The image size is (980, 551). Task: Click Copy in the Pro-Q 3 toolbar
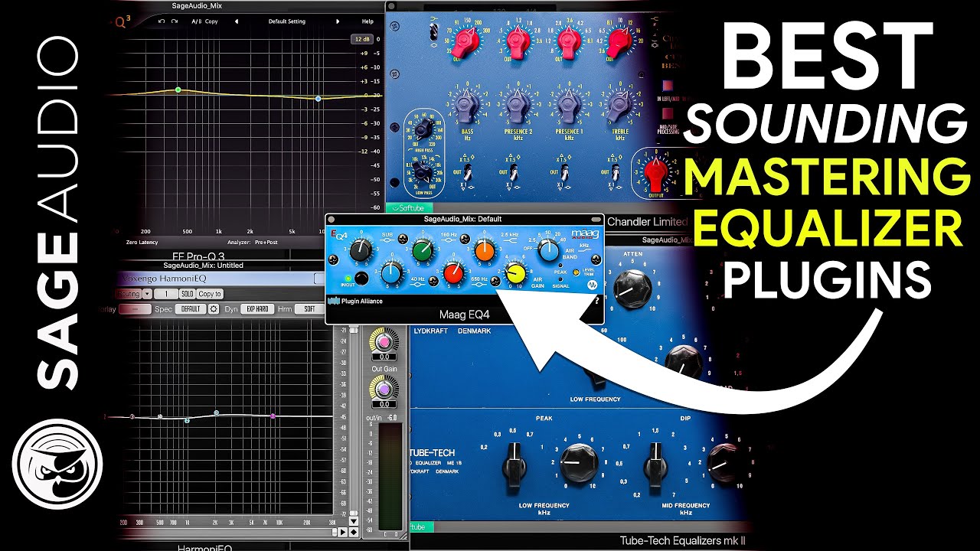pyautogui.click(x=211, y=21)
